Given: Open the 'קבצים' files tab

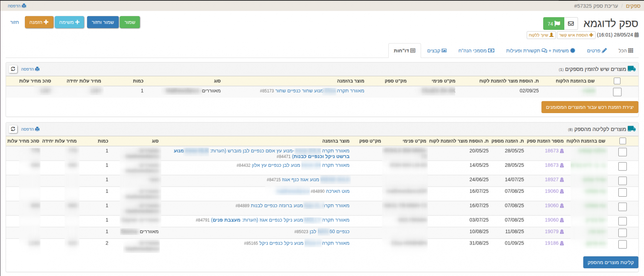Looking at the screenshot, I should pos(437,51).
